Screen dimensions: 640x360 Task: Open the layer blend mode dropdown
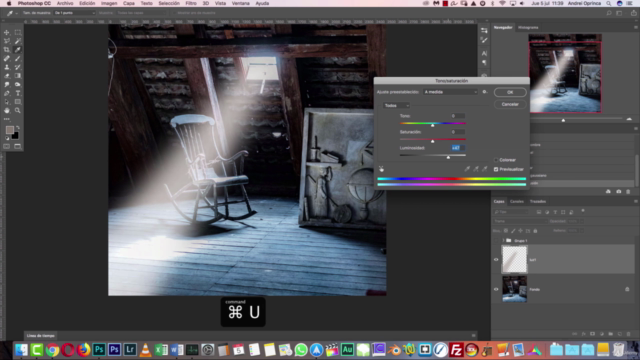click(520, 221)
